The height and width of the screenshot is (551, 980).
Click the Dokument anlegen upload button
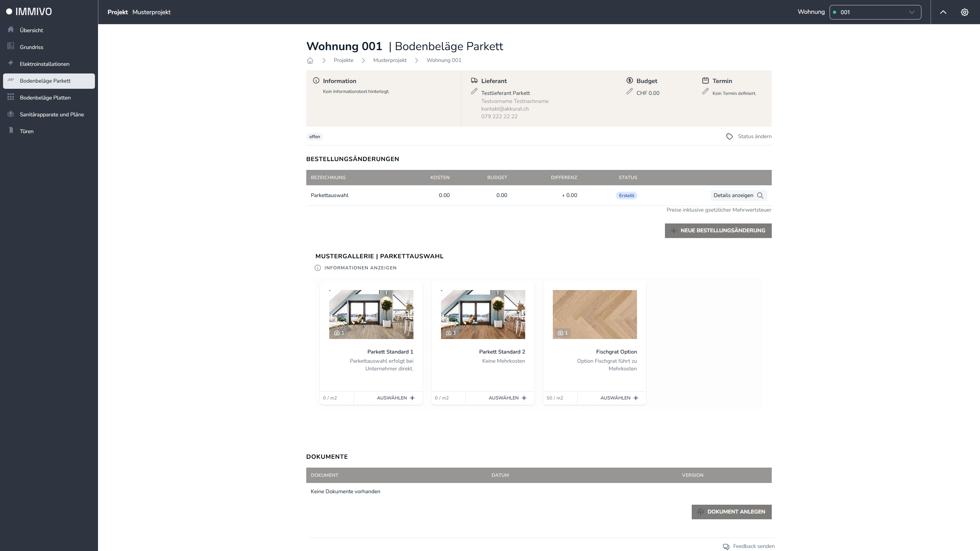click(x=731, y=512)
